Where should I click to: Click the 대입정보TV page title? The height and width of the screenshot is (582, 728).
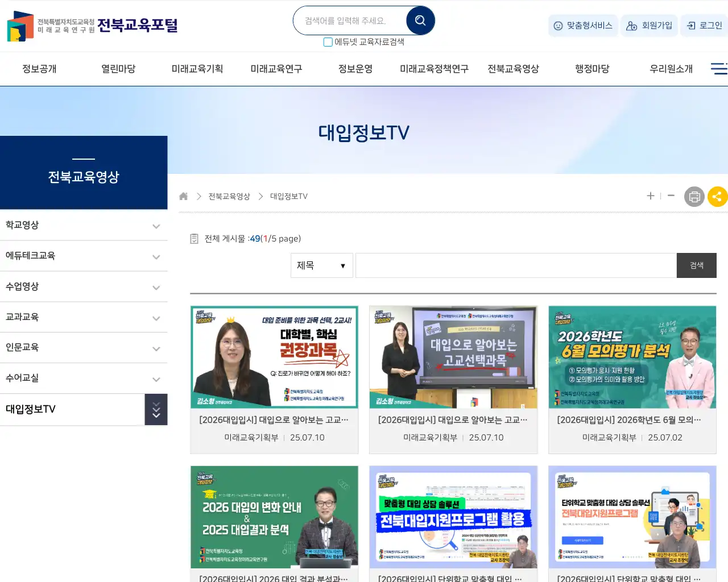tap(364, 132)
